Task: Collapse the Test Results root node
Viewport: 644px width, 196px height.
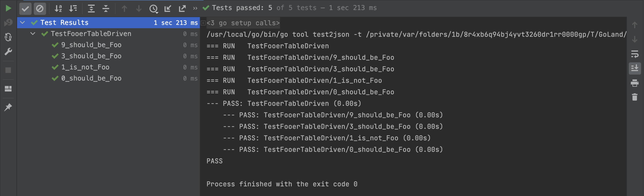Action: (x=23, y=23)
